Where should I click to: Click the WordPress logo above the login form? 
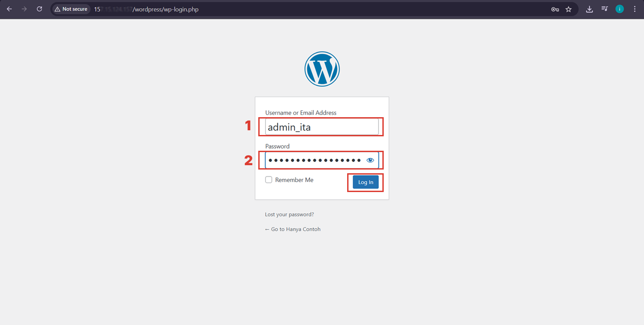click(322, 68)
